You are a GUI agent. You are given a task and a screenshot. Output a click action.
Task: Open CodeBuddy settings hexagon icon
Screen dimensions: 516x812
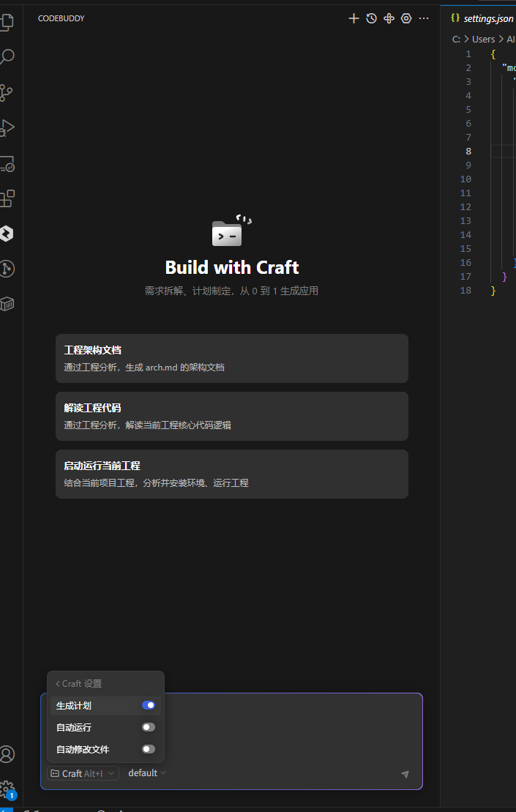click(406, 18)
